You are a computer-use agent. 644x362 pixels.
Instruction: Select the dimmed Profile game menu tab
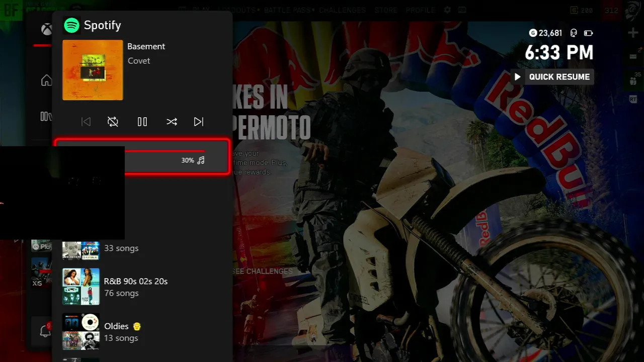point(420,10)
